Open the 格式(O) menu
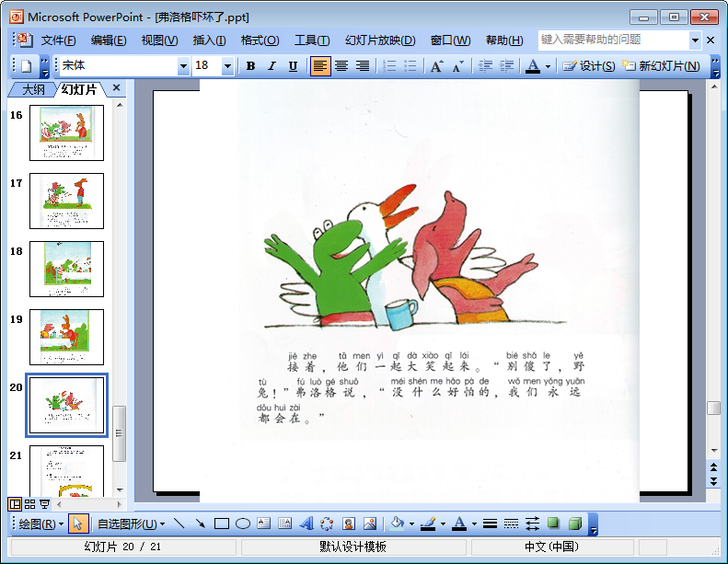This screenshot has height=564, width=728. (260, 40)
